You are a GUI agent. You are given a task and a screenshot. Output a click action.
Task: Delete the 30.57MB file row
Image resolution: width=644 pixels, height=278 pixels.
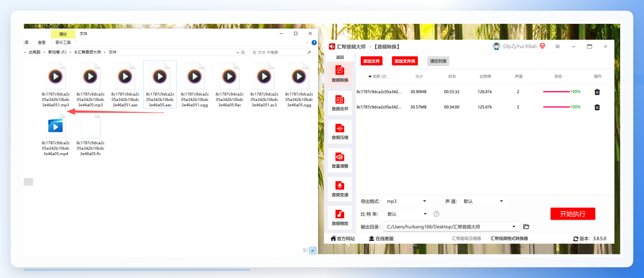(x=597, y=107)
